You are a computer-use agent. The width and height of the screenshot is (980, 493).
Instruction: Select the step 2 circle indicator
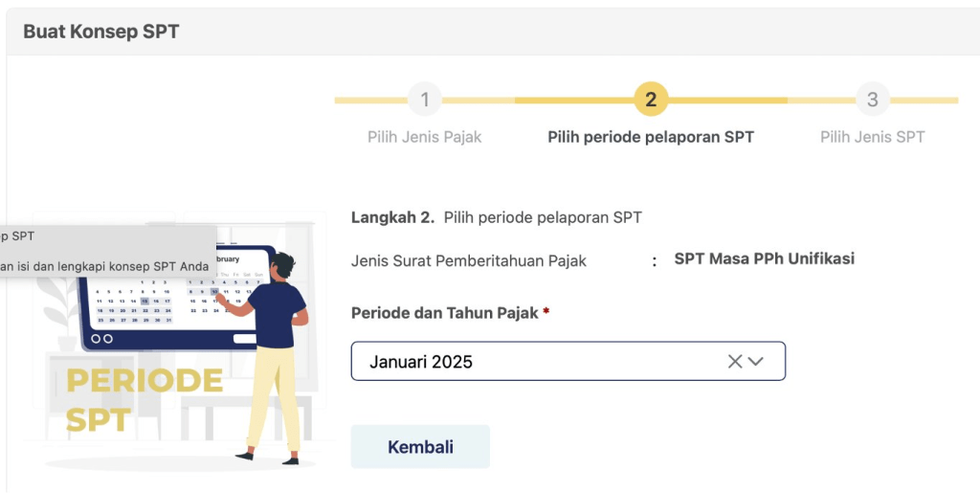click(651, 100)
